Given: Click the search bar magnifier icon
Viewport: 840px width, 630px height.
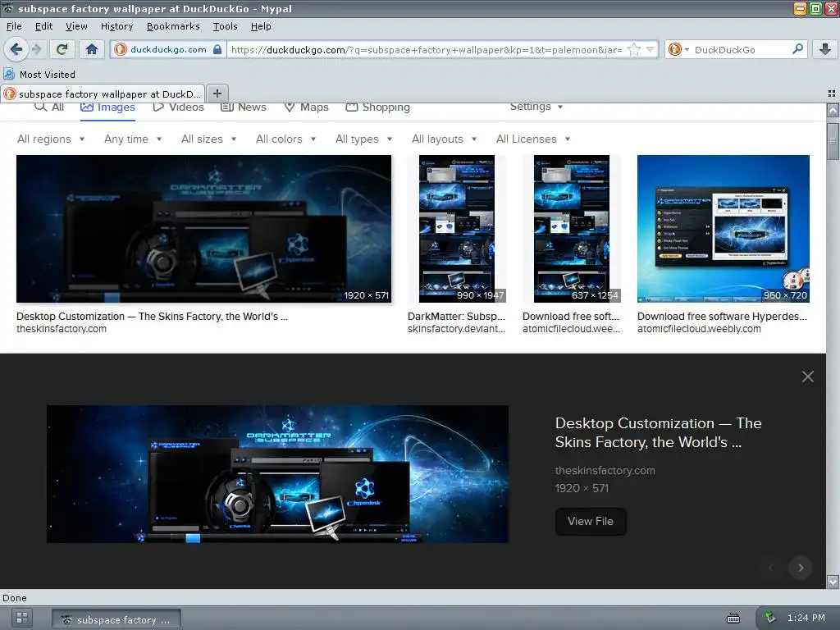Looking at the screenshot, I should pos(797,49).
